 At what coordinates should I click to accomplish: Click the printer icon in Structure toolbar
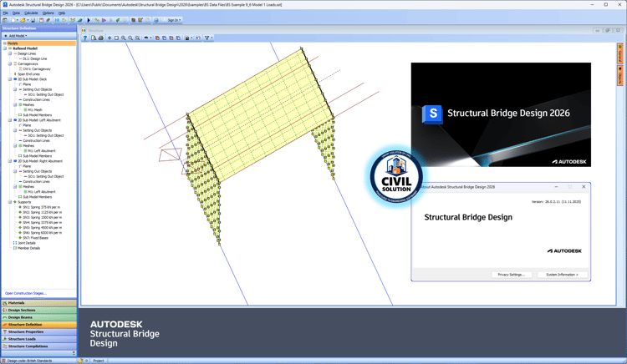pyautogui.click(x=101, y=38)
